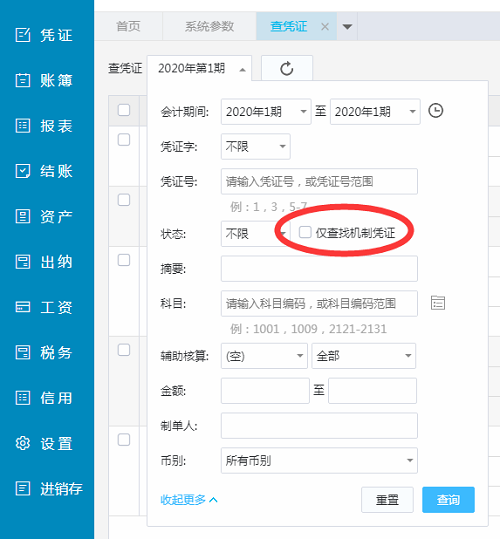Open the 币别 所有币别 dropdown
The image size is (500, 539).
coord(319,460)
